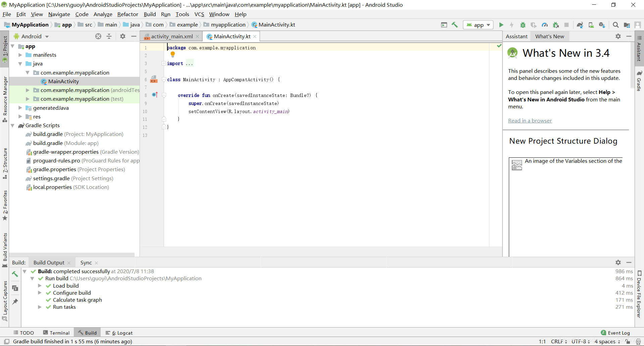Toggle the Resource Manager tool window

pos(5,99)
